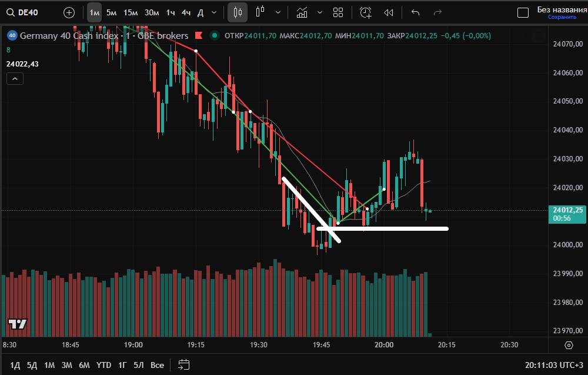This screenshot has width=588, height=375.
Task: Click the add symbol plus icon
Action: [69, 12]
